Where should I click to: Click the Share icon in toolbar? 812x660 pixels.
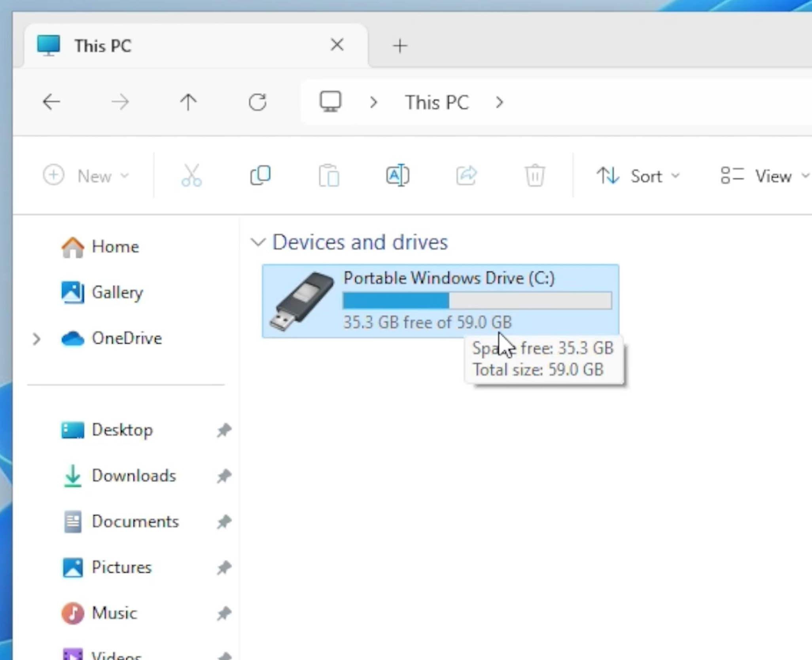coord(466,175)
